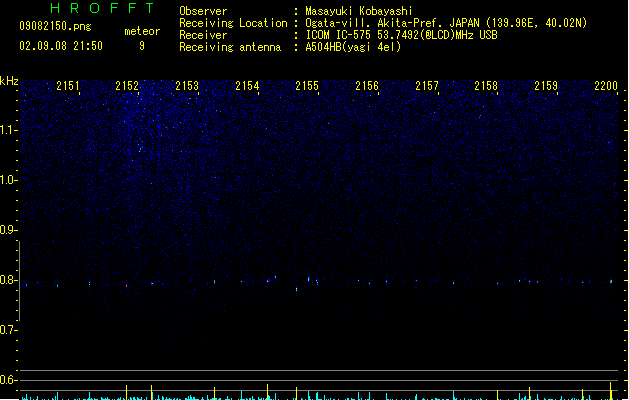Click the observer name Masayuki Kobayashi
Viewport: 629px width, 400px height.
359,11
